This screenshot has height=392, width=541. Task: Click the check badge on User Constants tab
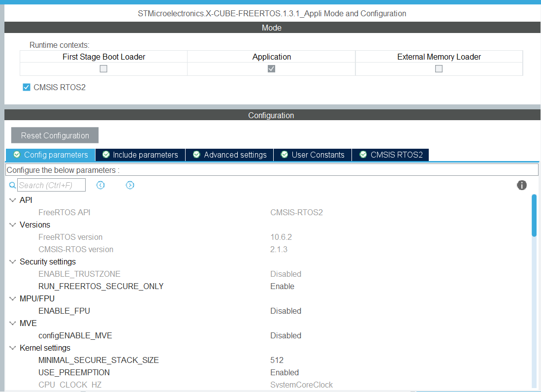point(284,155)
